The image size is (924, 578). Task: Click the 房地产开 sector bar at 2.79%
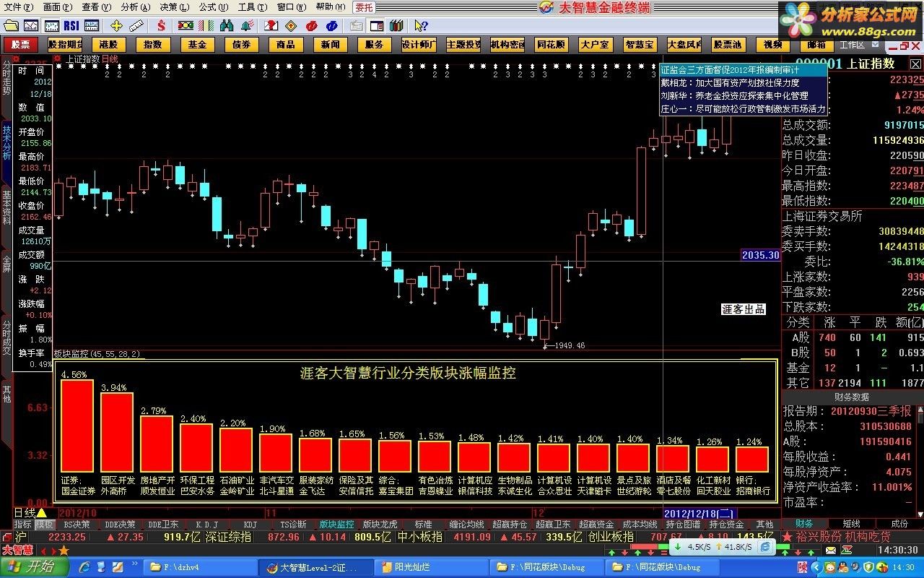[157, 444]
